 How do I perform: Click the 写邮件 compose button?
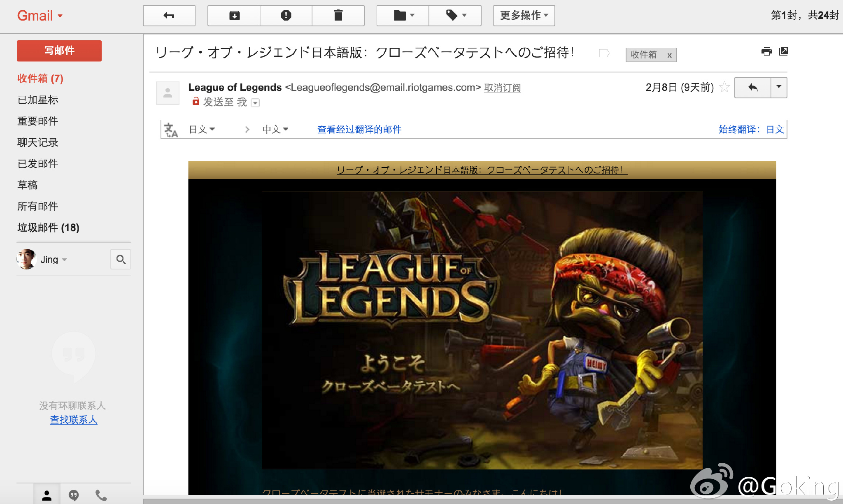tap(59, 51)
